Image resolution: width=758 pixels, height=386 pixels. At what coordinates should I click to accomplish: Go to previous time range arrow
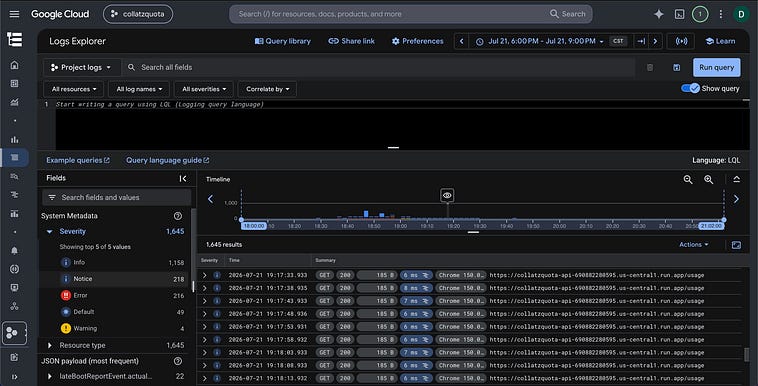(462, 41)
